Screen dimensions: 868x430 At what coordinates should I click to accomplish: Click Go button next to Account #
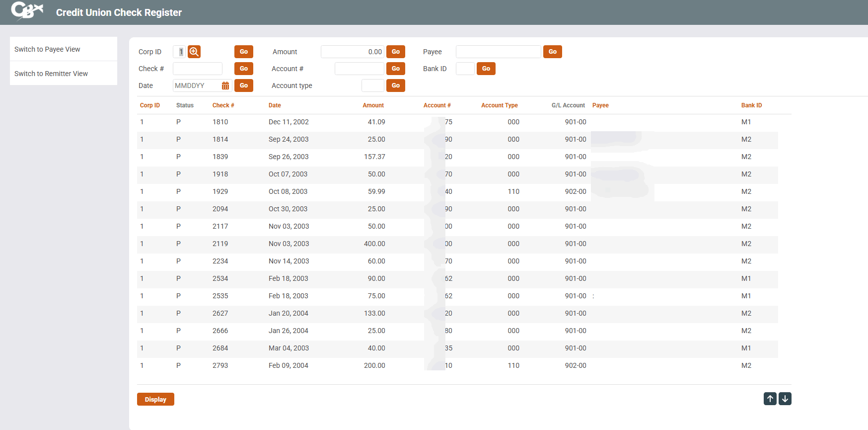[x=396, y=69]
